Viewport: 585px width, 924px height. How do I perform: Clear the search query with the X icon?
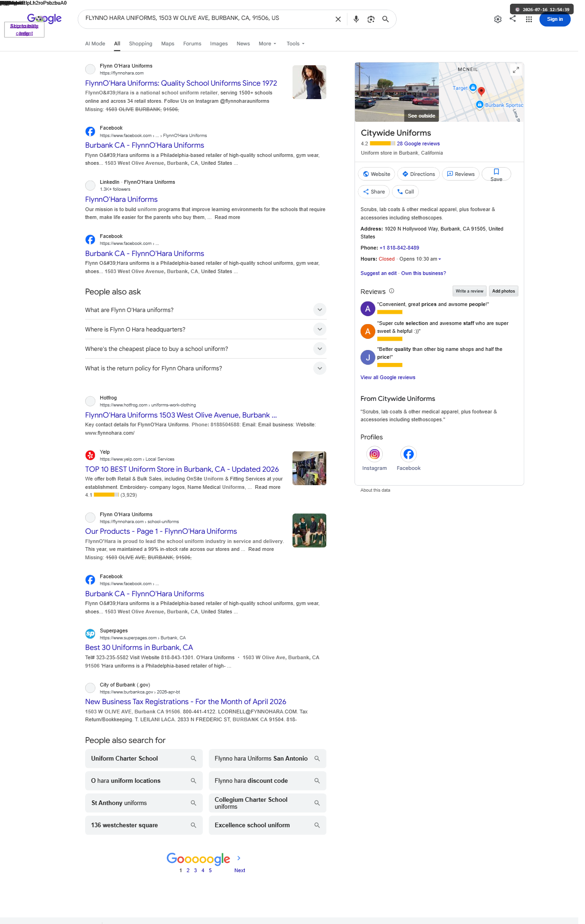pos(338,19)
